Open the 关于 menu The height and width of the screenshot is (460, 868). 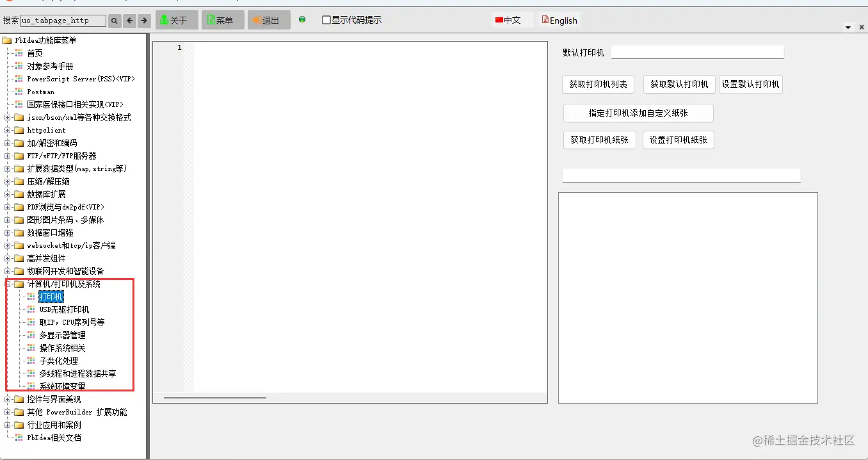click(177, 20)
